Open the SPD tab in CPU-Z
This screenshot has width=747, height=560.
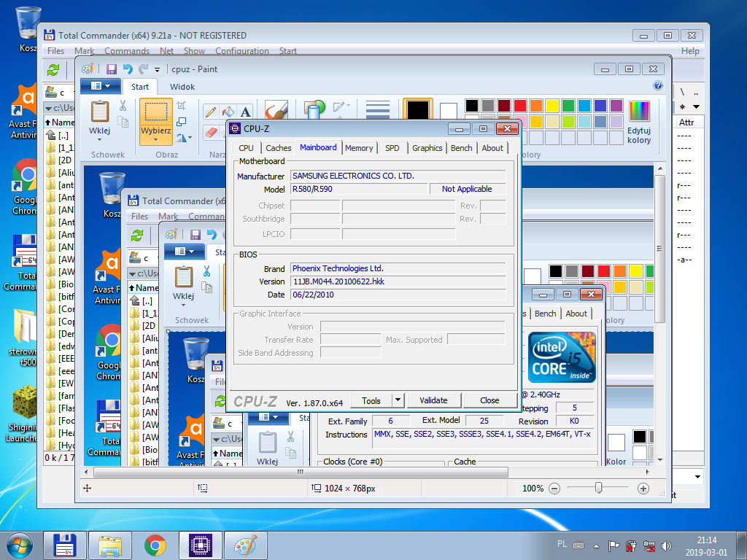tap(392, 148)
